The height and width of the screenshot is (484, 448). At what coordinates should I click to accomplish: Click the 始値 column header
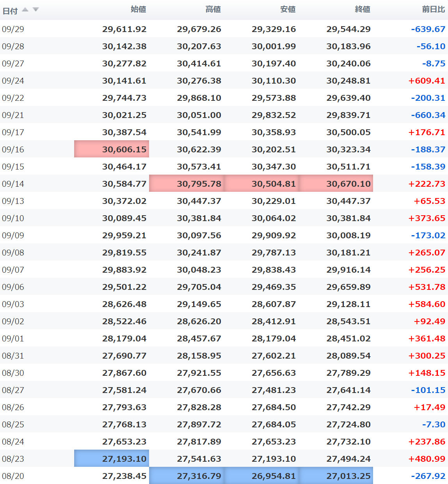coord(138,9)
